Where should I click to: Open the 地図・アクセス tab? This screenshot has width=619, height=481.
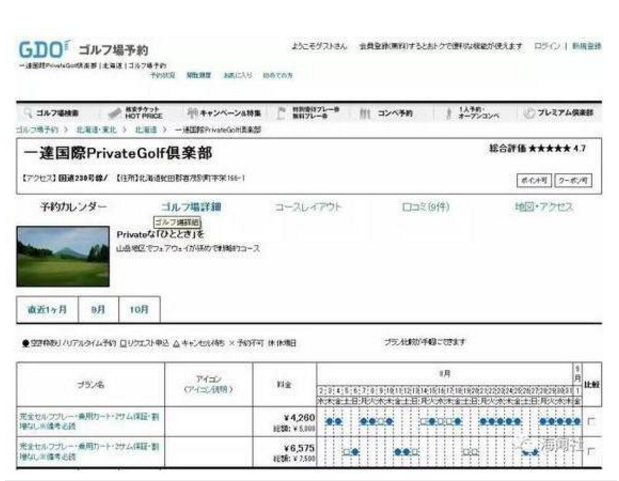[544, 207]
